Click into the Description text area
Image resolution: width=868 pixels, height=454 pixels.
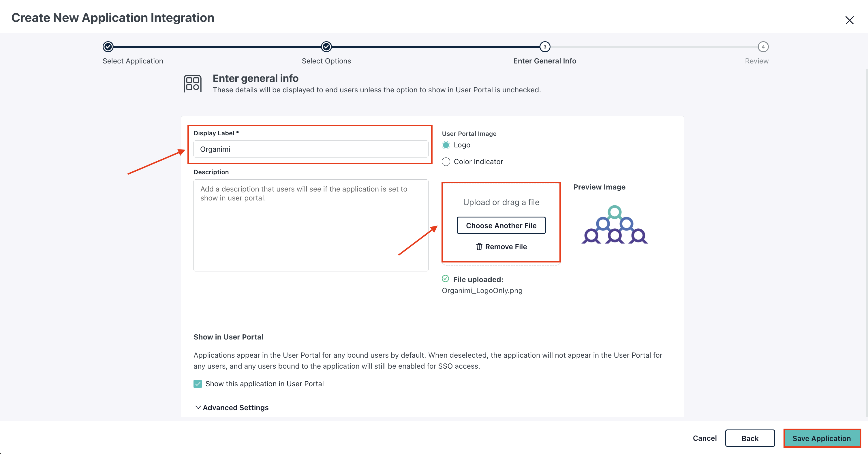[x=311, y=225]
